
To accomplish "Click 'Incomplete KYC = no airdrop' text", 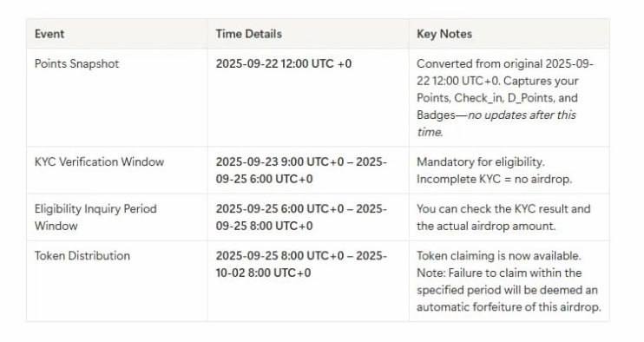I will (x=494, y=179).
